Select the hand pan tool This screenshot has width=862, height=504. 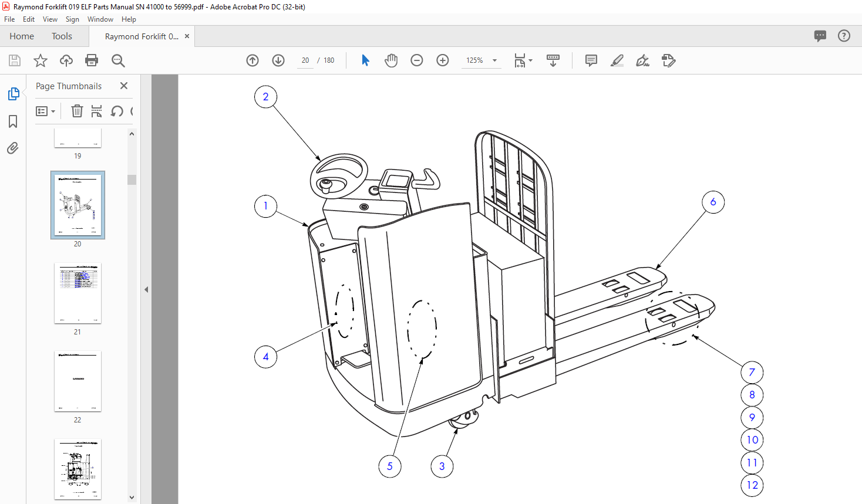click(x=391, y=60)
